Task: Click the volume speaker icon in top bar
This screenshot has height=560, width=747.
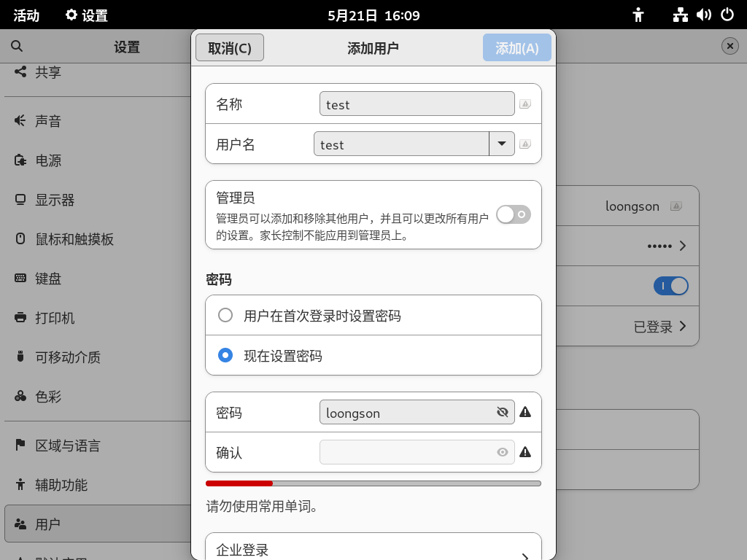Action: click(703, 15)
